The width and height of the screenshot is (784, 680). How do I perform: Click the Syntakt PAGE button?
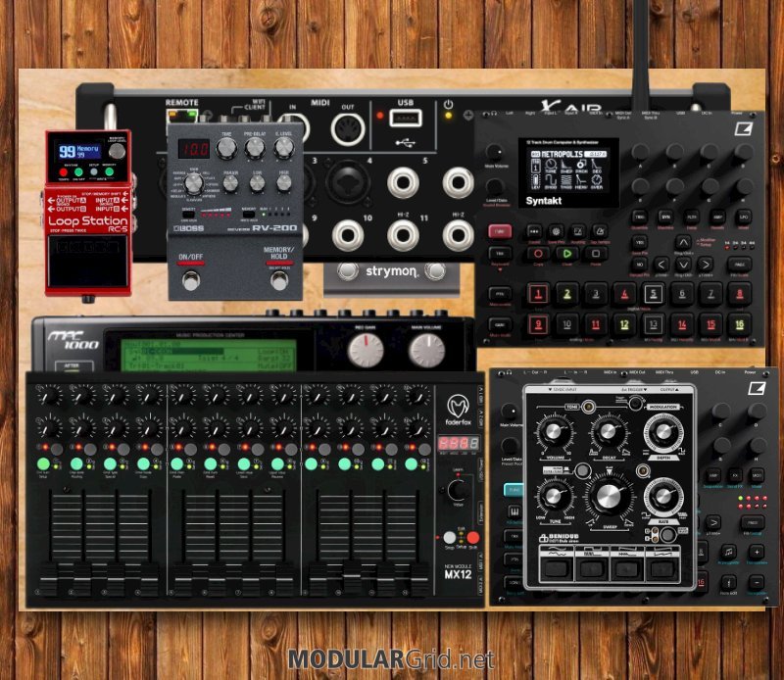(x=739, y=264)
